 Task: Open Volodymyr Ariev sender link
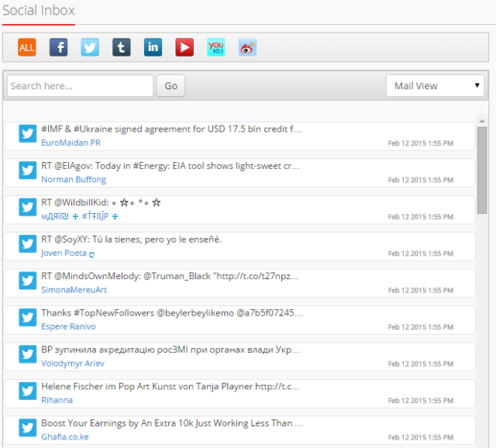(x=73, y=364)
